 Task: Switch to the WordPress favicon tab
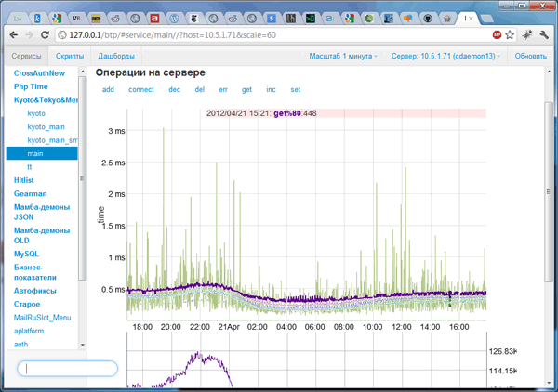click(x=174, y=19)
